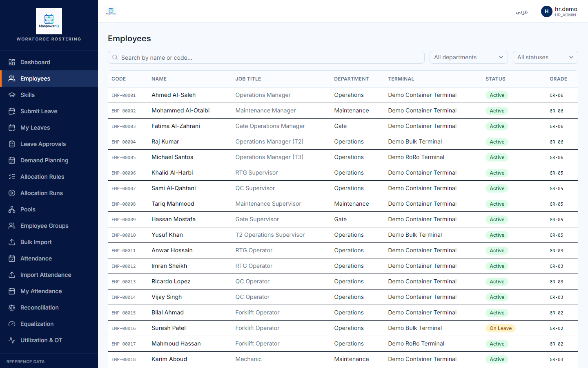Click the TERMINAL column header
Screen dimensions: 588x368
coord(401,79)
